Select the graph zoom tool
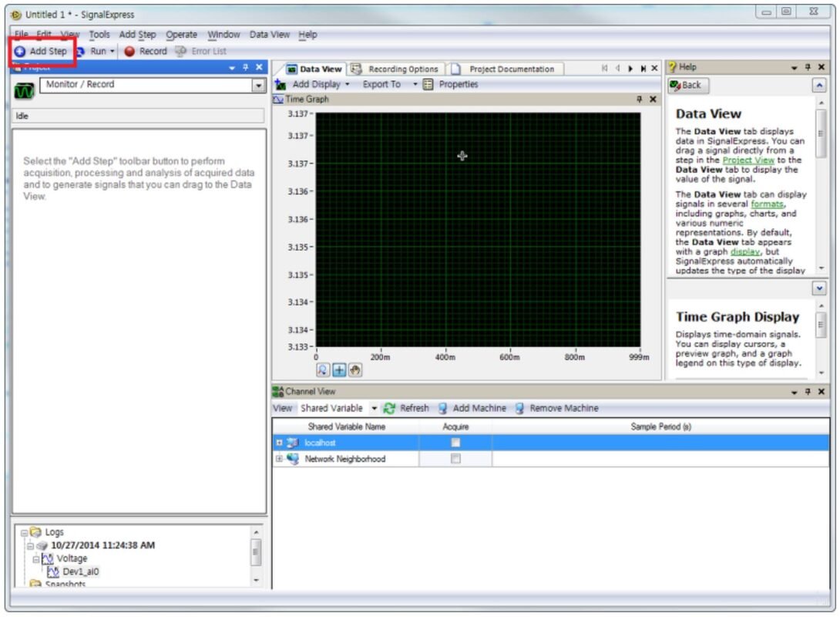Screen dimensions: 840x617 tap(322, 370)
